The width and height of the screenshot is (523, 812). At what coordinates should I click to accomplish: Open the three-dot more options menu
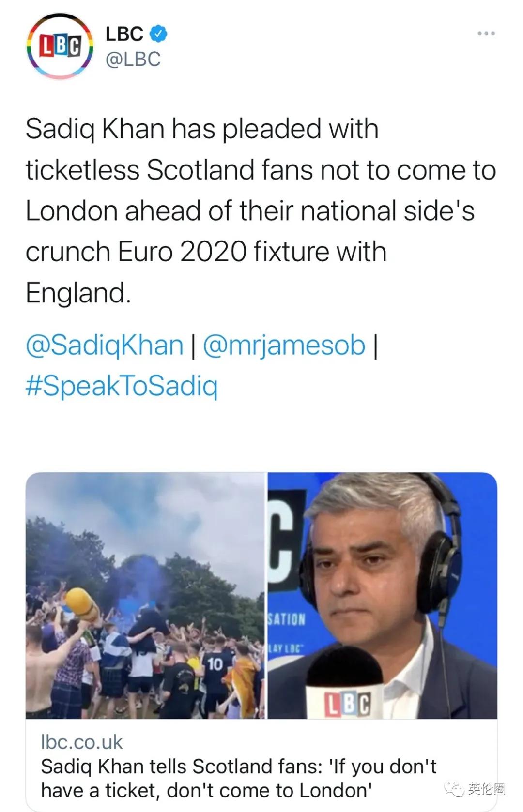point(486,33)
